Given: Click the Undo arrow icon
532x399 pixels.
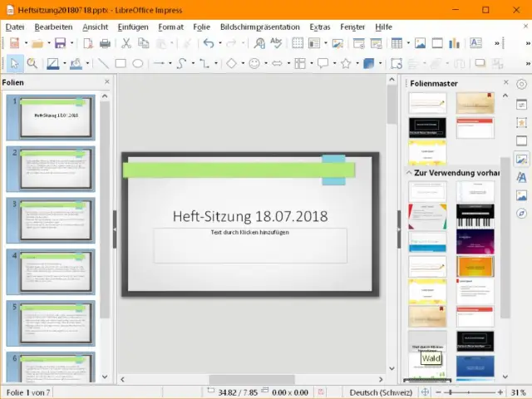Looking at the screenshot, I should click(208, 43).
